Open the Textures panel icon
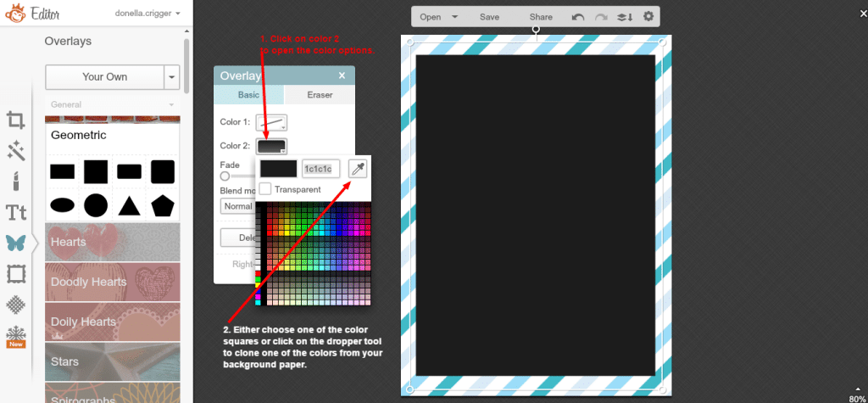 pyautogui.click(x=15, y=304)
